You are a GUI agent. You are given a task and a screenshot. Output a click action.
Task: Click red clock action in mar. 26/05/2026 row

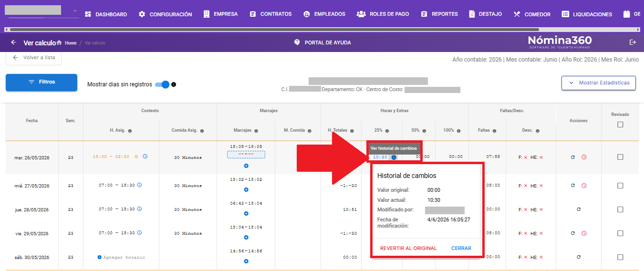(x=584, y=157)
